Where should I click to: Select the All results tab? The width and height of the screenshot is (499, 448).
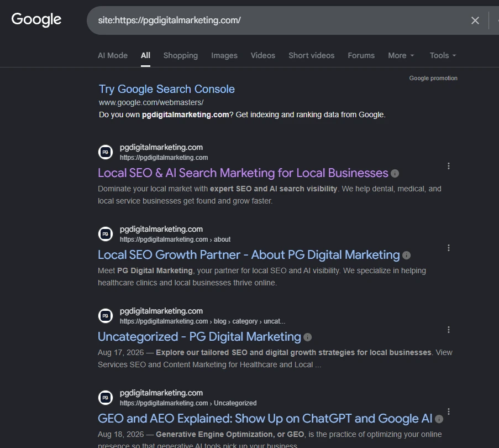coord(145,55)
